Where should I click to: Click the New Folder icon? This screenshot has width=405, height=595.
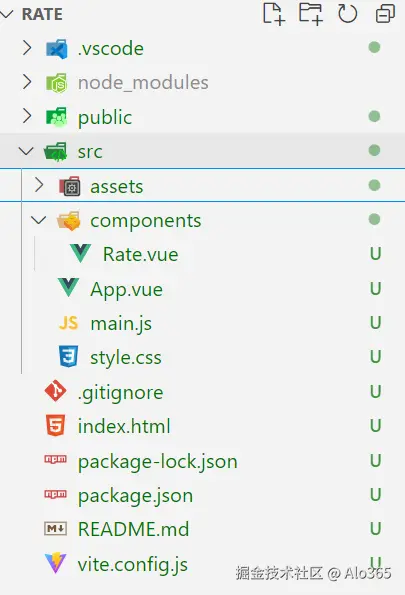(310, 14)
